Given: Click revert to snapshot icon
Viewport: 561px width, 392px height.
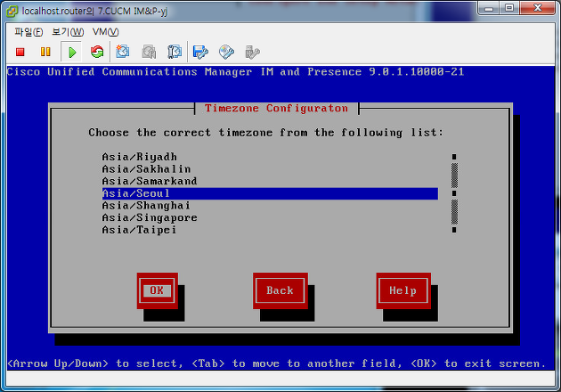Looking at the screenshot, I should pos(149,52).
